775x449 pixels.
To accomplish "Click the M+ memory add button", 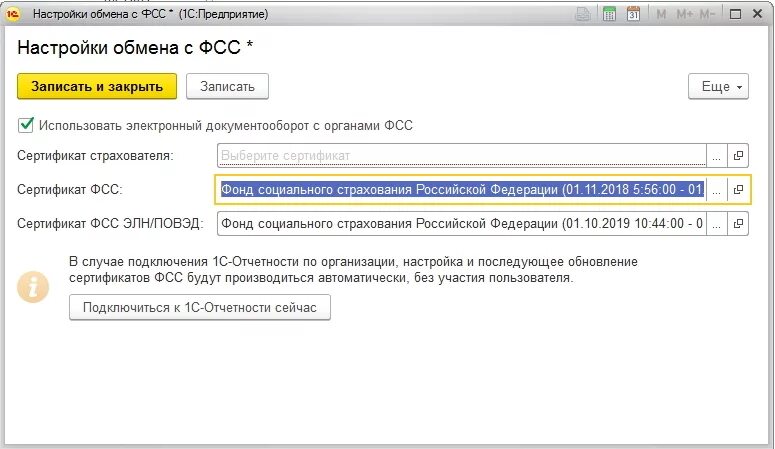I will [685, 14].
